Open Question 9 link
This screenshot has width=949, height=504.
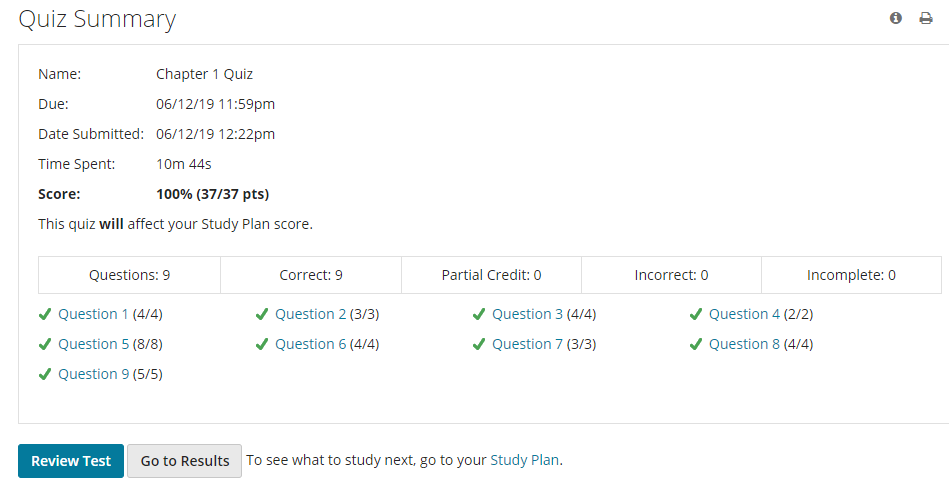coord(93,375)
